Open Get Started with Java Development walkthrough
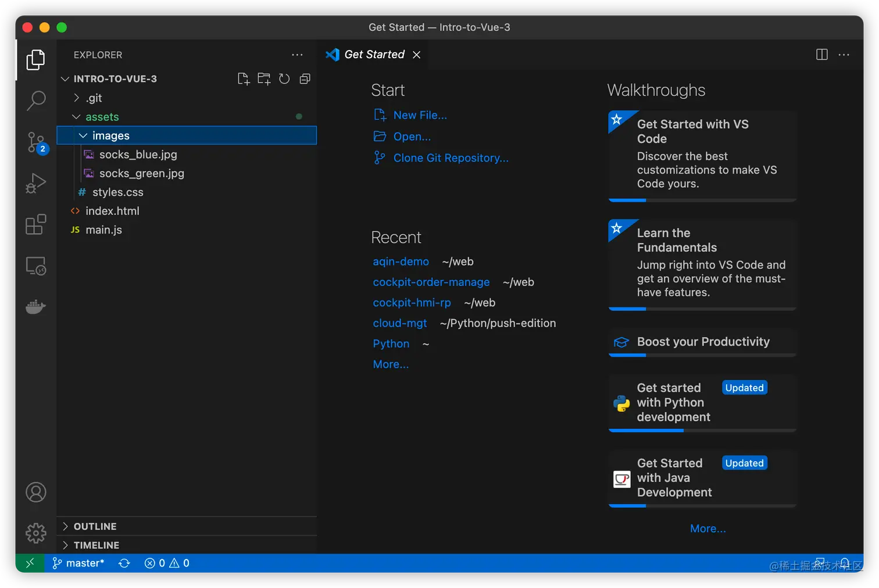Image resolution: width=879 pixels, height=588 pixels. tap(702, 478)
